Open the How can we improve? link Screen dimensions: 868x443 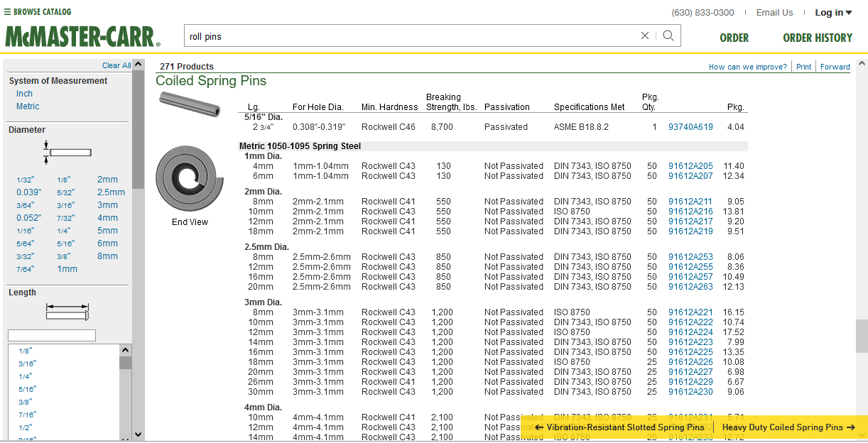(x=748, y=67)
